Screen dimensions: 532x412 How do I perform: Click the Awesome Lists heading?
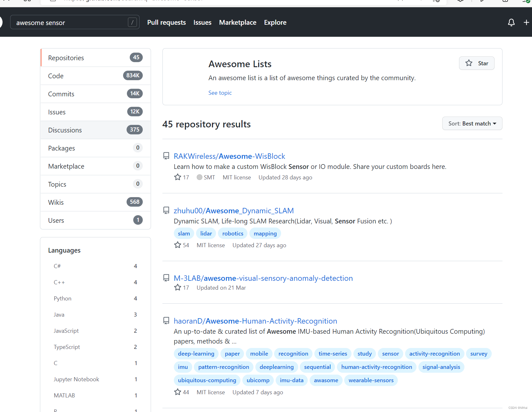click(240, 64)
